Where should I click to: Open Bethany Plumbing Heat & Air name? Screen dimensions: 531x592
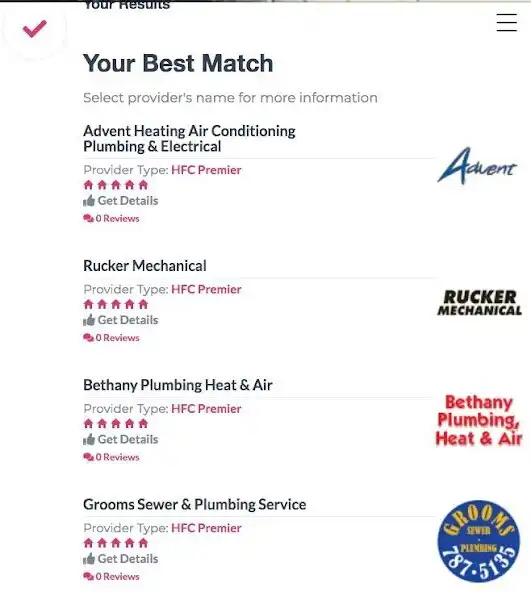point(178,385)
